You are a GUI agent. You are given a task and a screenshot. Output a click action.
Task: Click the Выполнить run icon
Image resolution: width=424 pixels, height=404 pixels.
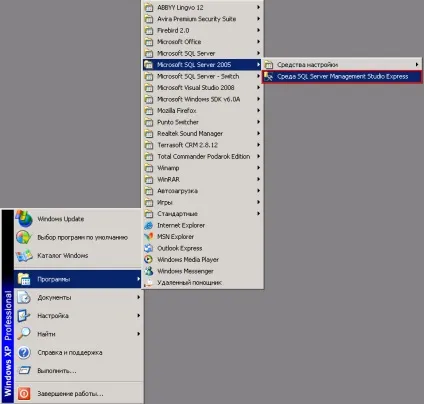tap(24, 370)
